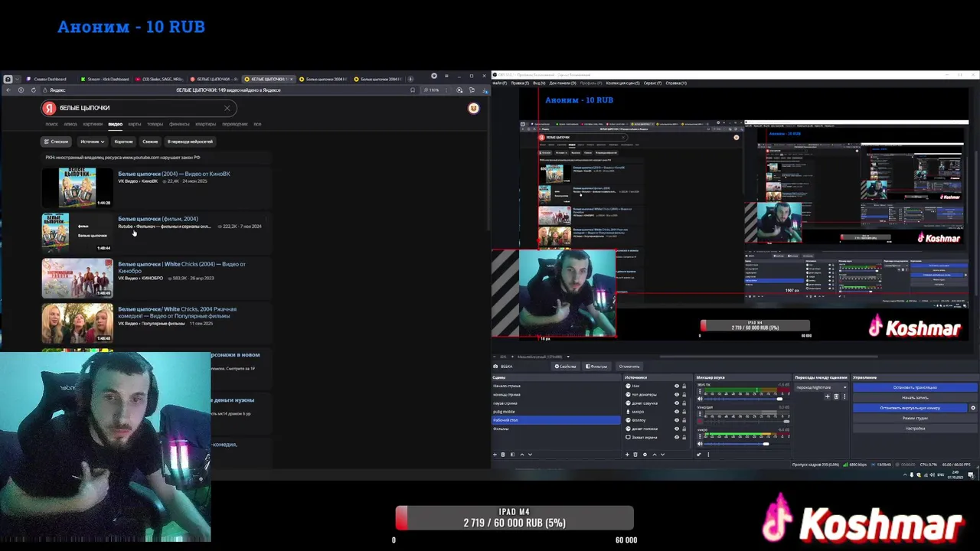Move source down in Sources panel
This screenshot has width=980, height=551.
(662, 454)
